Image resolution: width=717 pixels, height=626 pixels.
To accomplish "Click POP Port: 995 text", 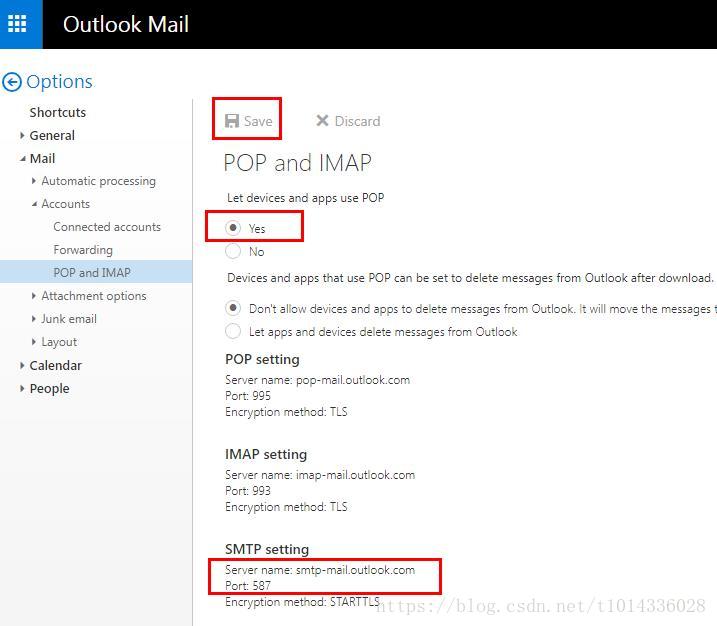I will [248, 396].
